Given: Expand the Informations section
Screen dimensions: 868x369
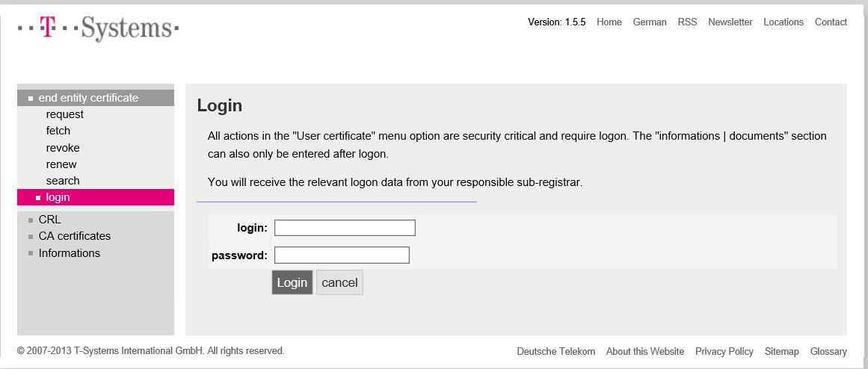Looking at the screenshot, I should point(69,253).
